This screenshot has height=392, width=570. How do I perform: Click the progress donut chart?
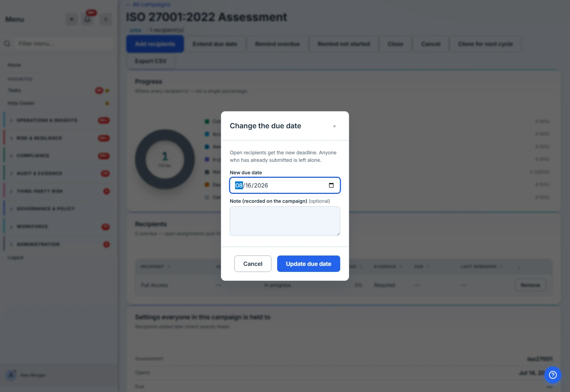click(x=165, y=159)
